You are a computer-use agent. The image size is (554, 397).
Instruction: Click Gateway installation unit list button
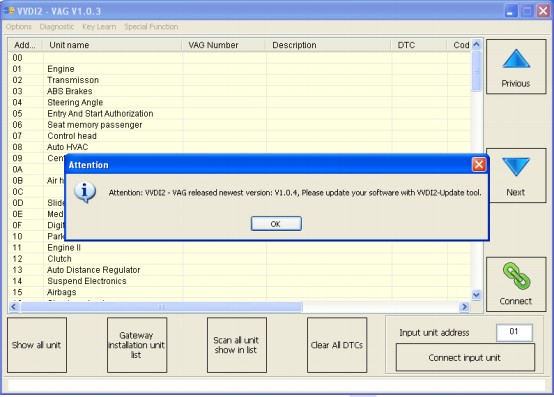point(137,345)
